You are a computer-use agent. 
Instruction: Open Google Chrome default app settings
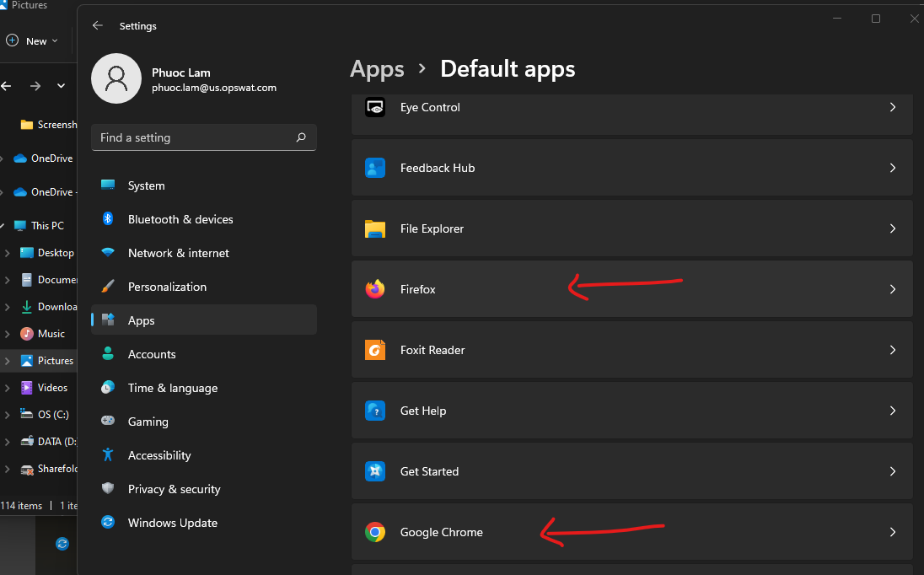point(631,532)
